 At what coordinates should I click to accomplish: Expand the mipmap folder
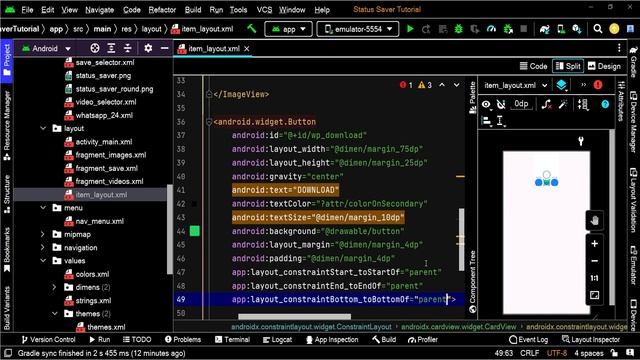[43, 234]
